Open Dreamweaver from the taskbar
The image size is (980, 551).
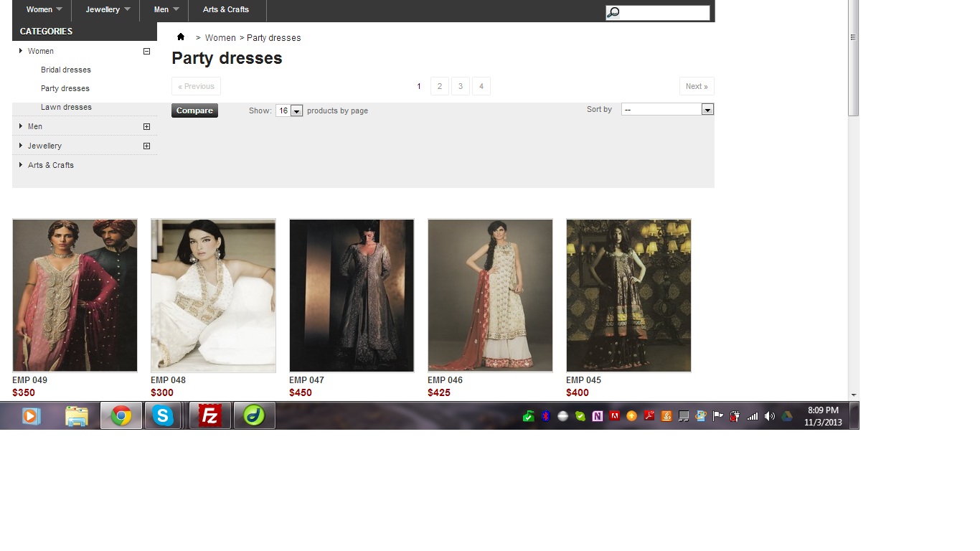click(254, 415)
